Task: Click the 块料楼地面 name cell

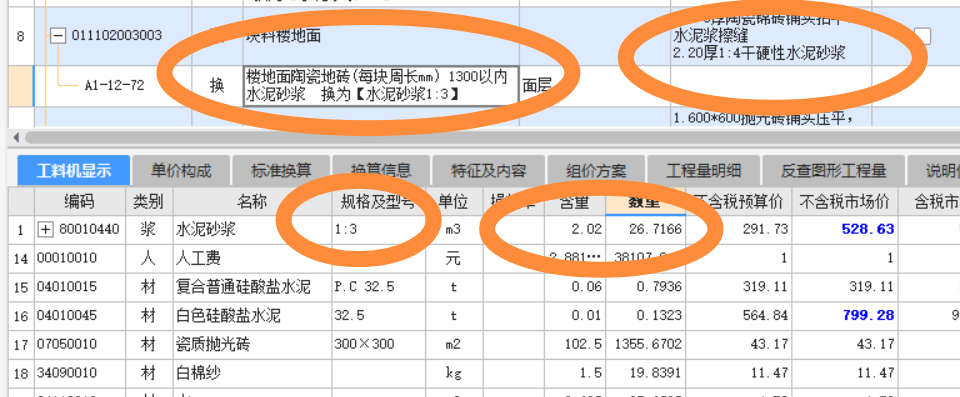Action: (x=381, y=36)
